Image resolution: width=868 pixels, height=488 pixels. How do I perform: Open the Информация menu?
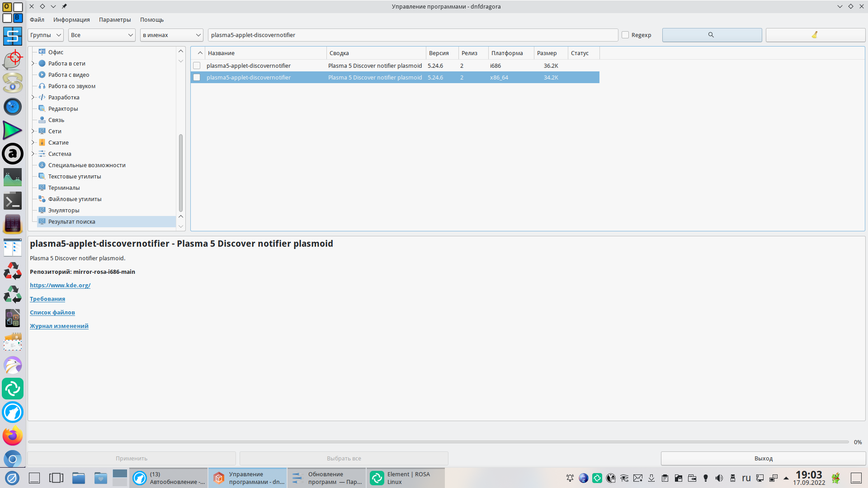click(x=71, y=19)
